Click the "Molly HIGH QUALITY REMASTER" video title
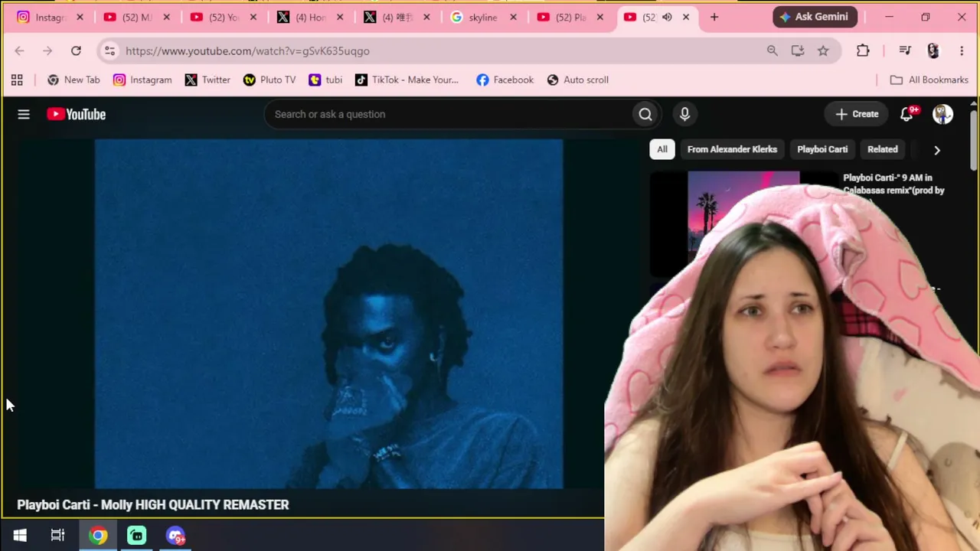This screenshot has height=551, width=980. tap(153, 504)
